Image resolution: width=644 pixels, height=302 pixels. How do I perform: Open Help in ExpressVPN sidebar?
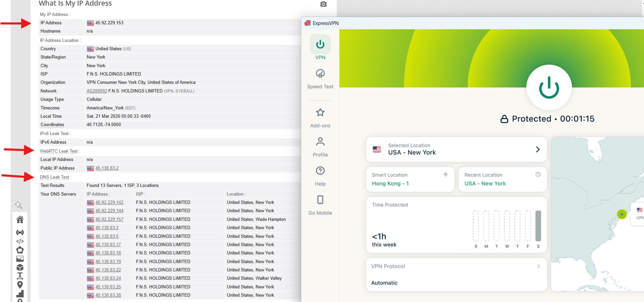(320, 176)
